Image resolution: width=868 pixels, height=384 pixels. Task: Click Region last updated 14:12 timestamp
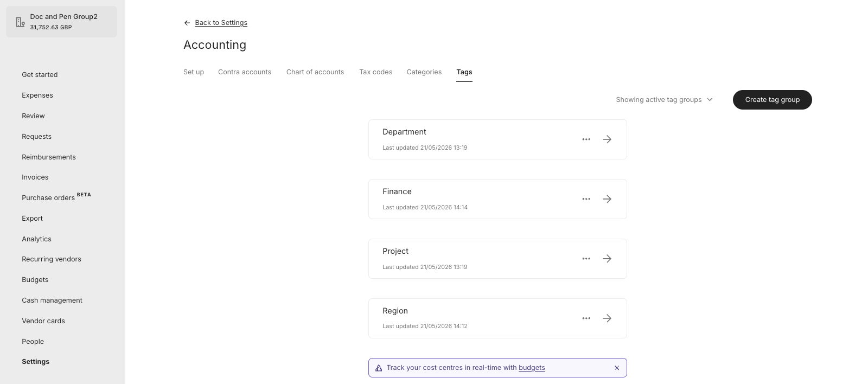425,327
